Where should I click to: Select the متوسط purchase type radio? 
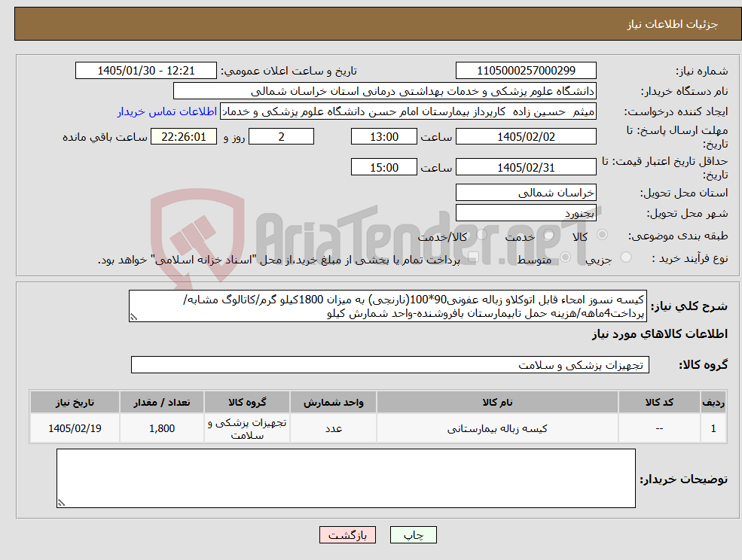point(566,257)
